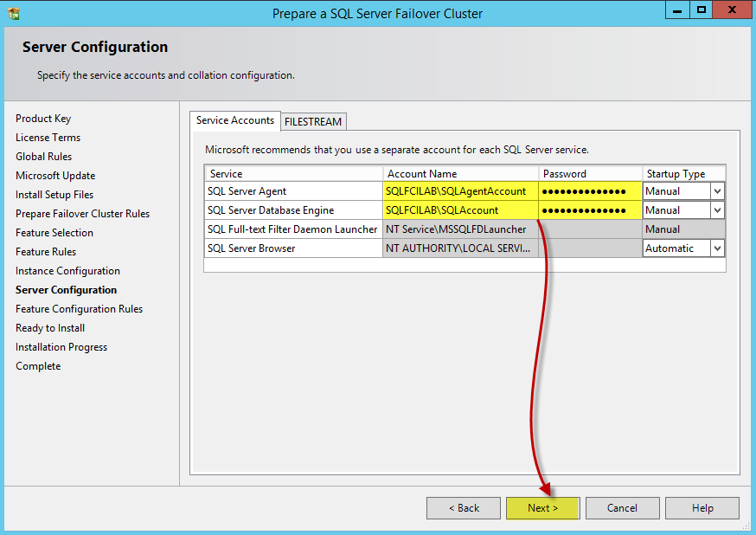Close the setup wizard window

pyautogui.click(x=732, y=10)
